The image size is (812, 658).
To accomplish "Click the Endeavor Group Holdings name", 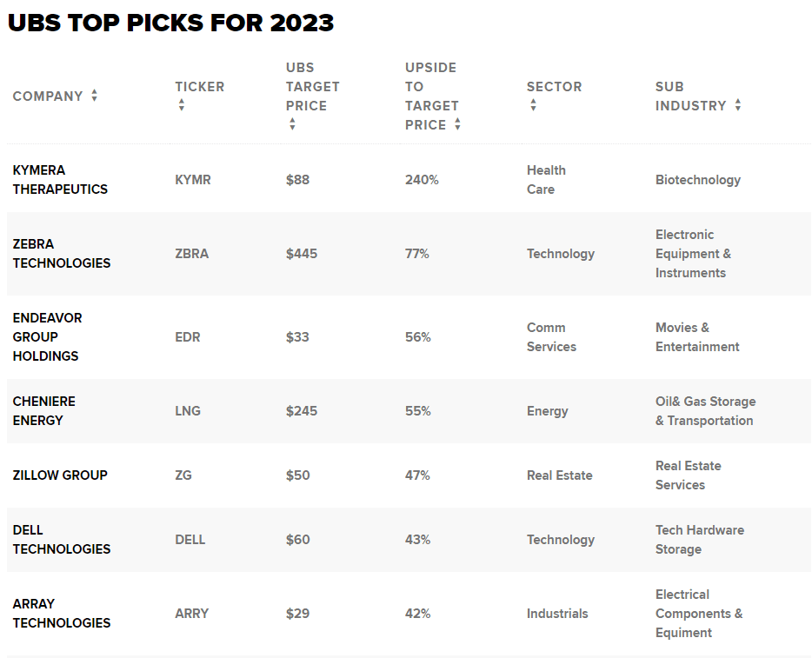I will coord(47,337).
